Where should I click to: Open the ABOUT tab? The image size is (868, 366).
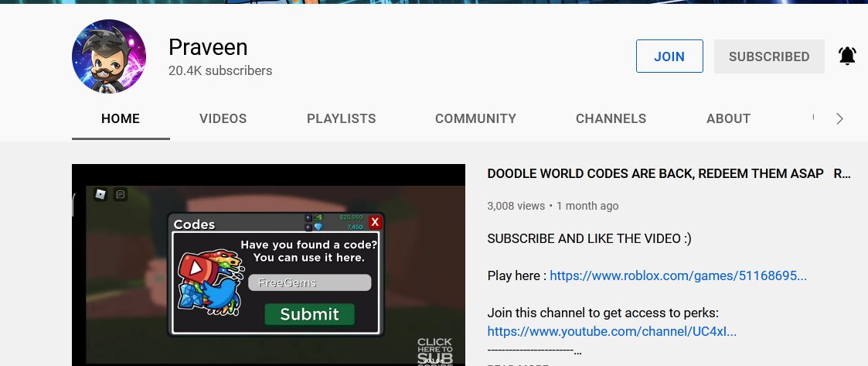728,118
